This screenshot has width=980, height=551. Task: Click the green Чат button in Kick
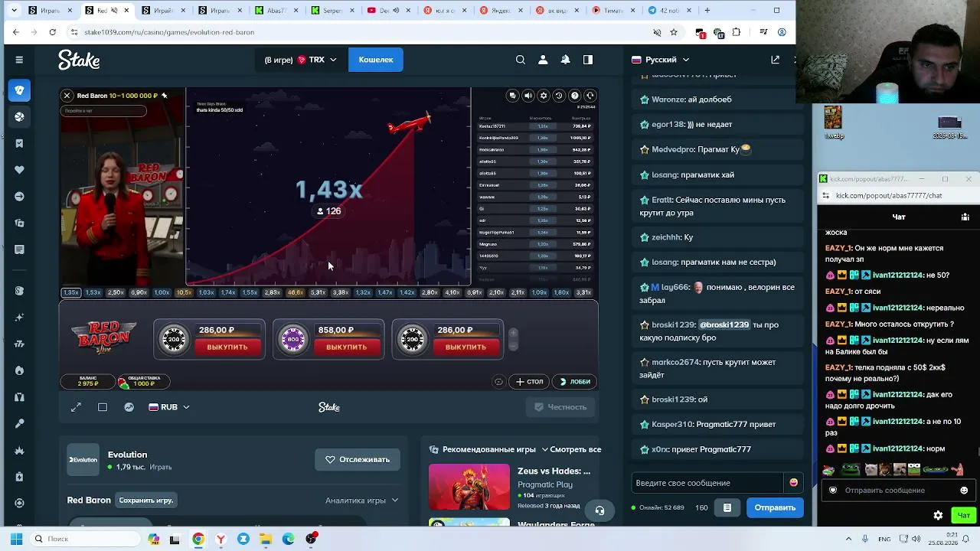tap(964, 515)
